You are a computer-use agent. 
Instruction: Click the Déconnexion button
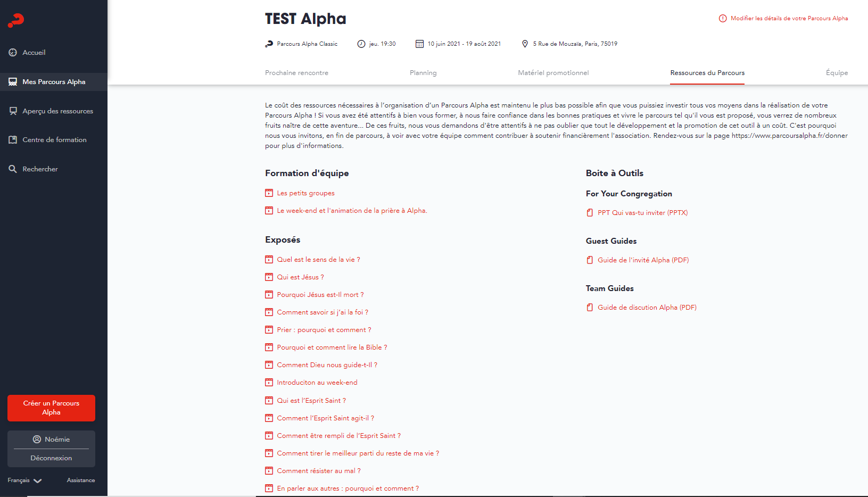pyautogui.click(x=51, y=458)
